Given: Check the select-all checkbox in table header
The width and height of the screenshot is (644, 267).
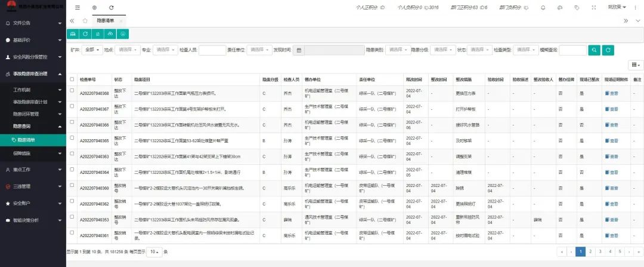Looking at the screenshot, I should coord(72,79).
